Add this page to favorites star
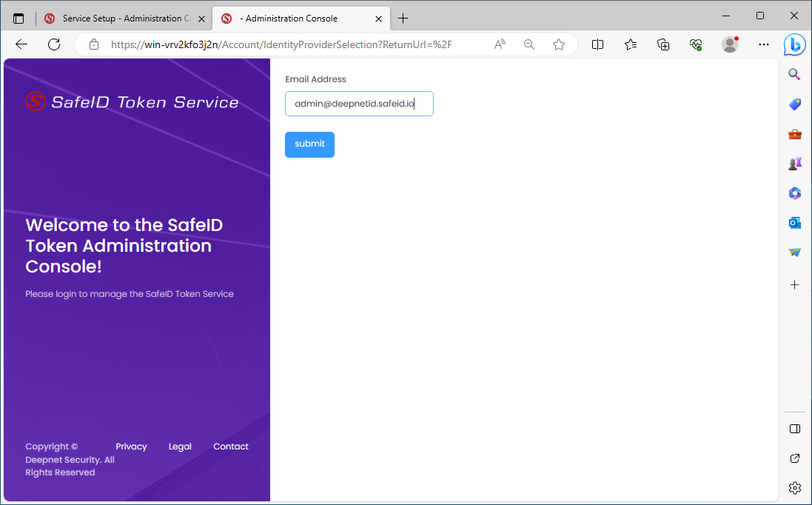The height and width of the screenshot is (505, 812). tap(559, 44)
